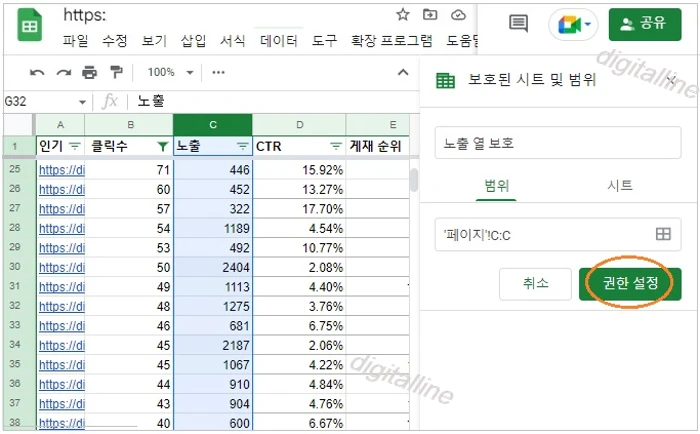Open the comment history icon
This screenshot has height=434, width=700.
[x=518, y=24]
